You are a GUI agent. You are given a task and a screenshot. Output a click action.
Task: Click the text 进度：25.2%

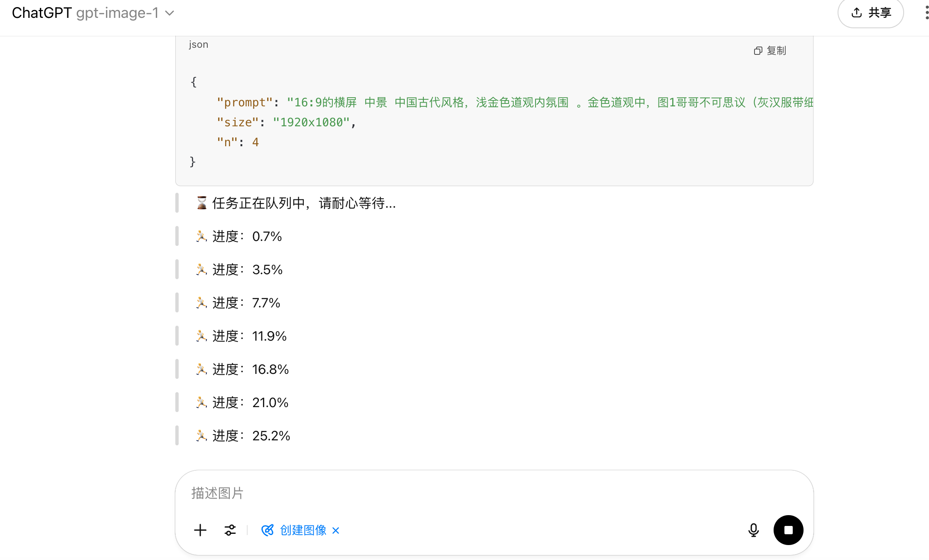tap(251, 435)
